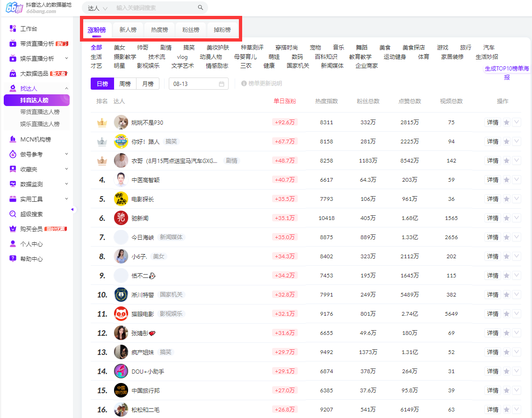Viewport: 532px width, 418px height.
Task: Filter by the 美女 category
Action: tap(119, 48)
